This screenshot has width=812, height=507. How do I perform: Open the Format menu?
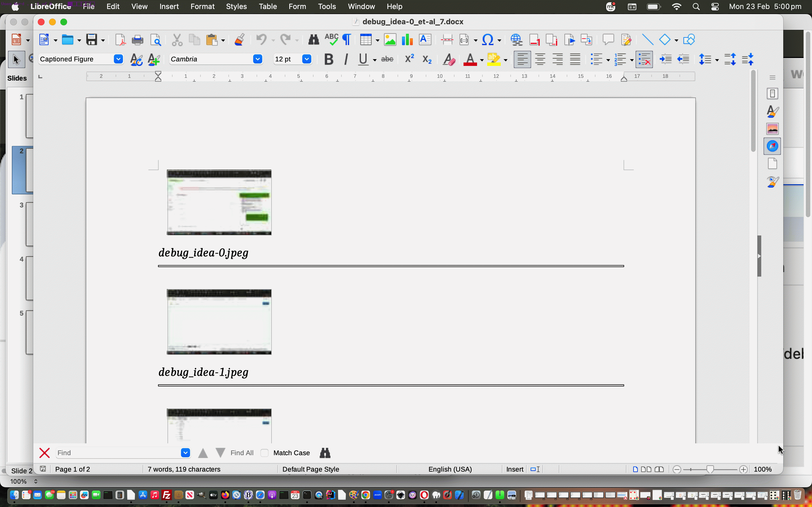point(202,6)
